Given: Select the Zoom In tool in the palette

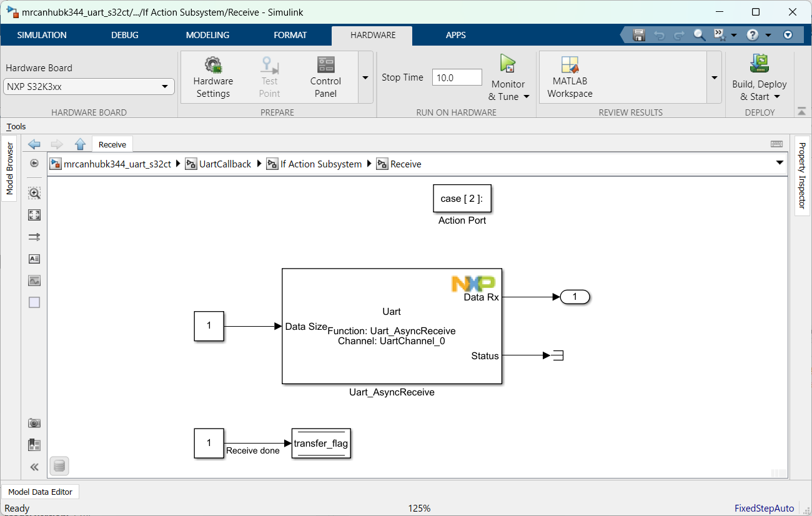Looking at the screenshot, I should point(34,193).
